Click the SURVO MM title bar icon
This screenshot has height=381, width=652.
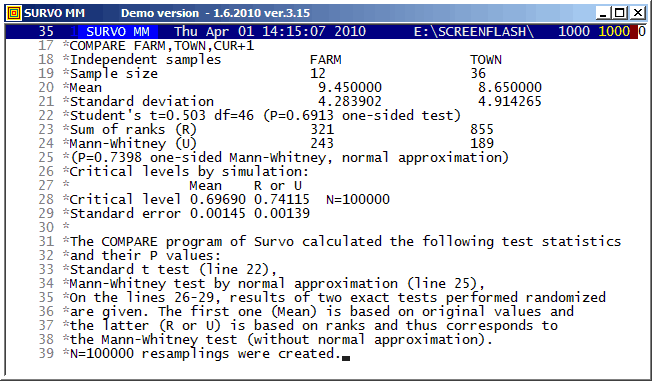[x=14, y=13]
